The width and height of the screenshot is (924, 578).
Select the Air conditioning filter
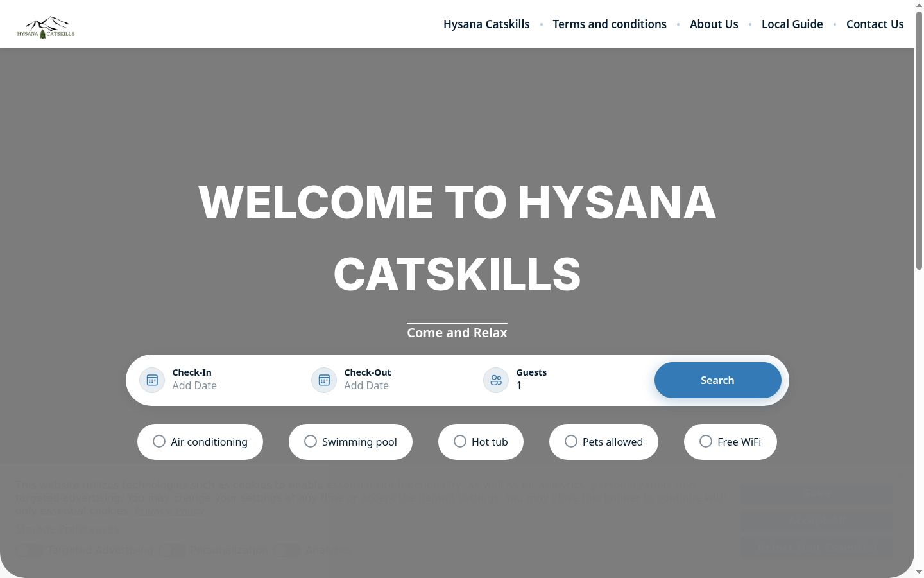[200, 442]
